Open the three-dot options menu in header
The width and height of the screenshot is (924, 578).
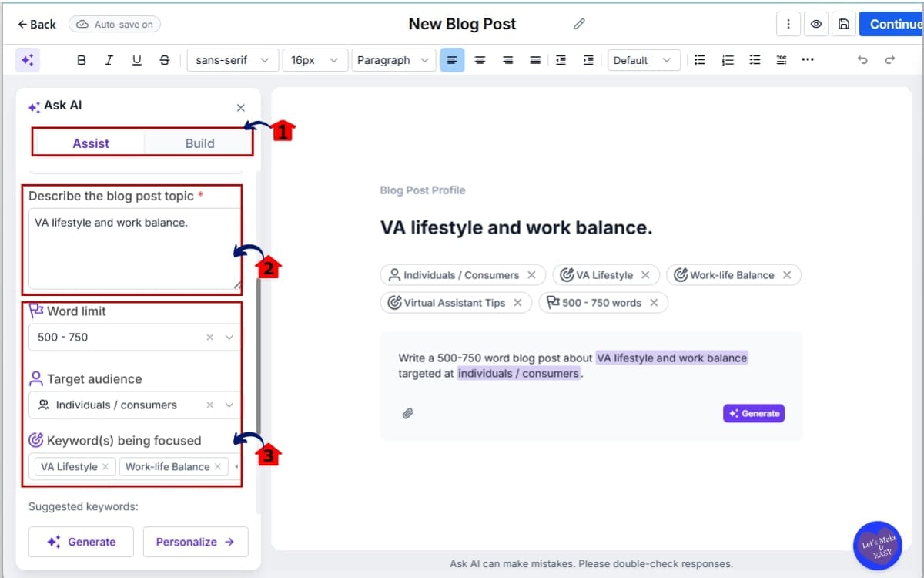pyautogui.click(x=788, y=24)
